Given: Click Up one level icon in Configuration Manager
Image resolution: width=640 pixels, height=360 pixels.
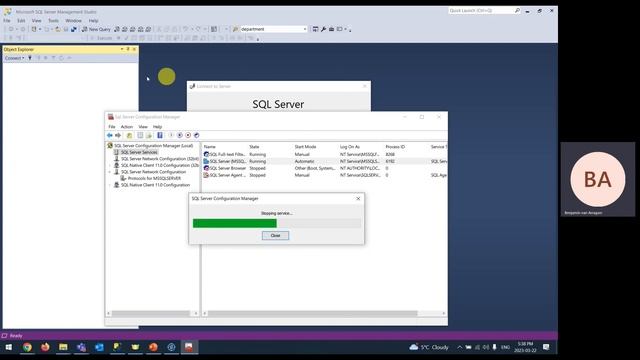Looking at the screenshot, I should click(x=129, y=135).
